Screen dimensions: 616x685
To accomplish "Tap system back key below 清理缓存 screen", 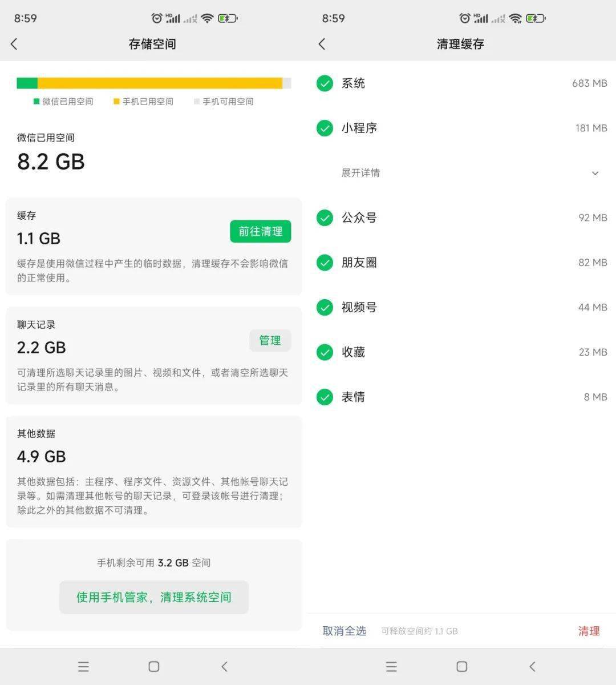I will (x=533, y=666).
